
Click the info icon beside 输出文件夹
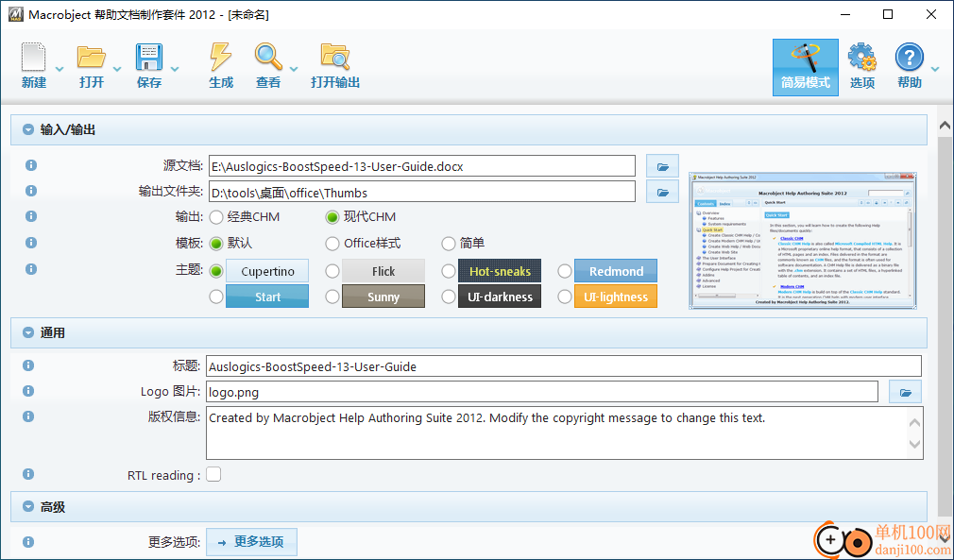[x=30, y=191]
